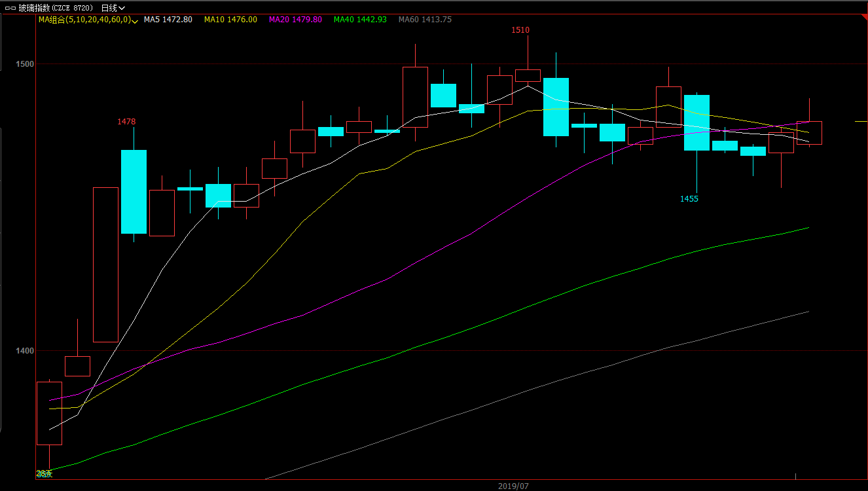Click the cyan candlestick under the 1478 label
The image size is (868, 491).
pyautogui.click(x=134, y=192)
